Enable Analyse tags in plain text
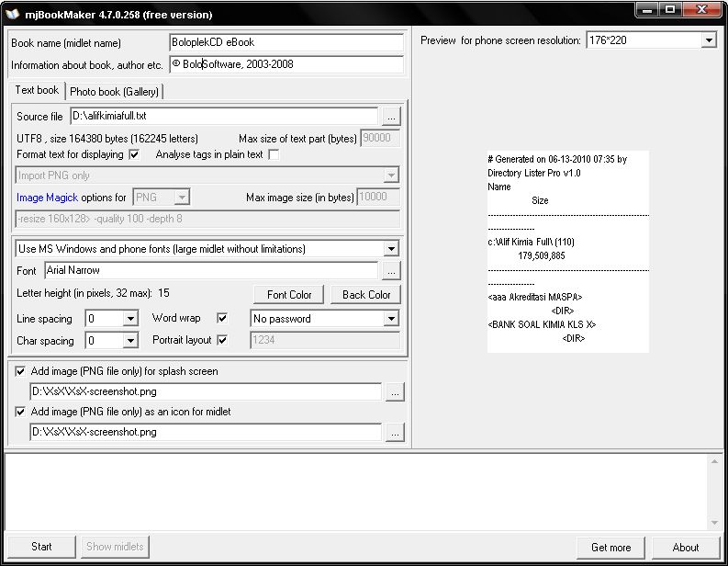This screenshot has width=728, height=566. click(x=274, y=154)
